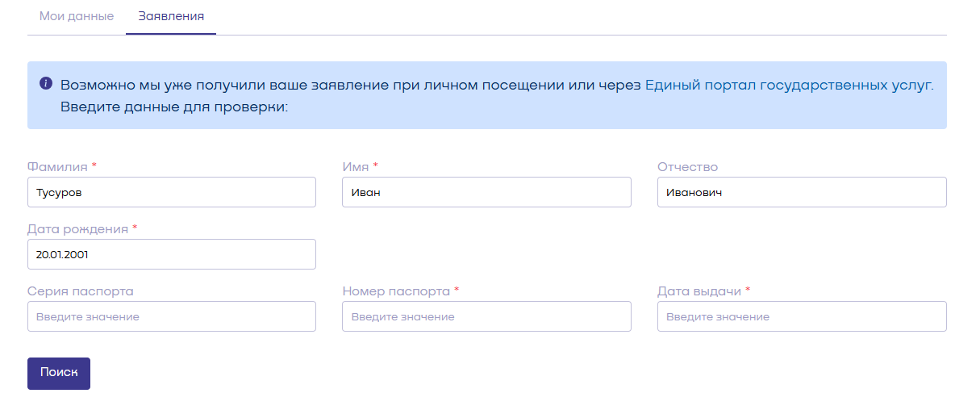The width and height of the screenshot is (980, 414).
Task: Click into the Номер паспорта input
Action: point(486,316)
